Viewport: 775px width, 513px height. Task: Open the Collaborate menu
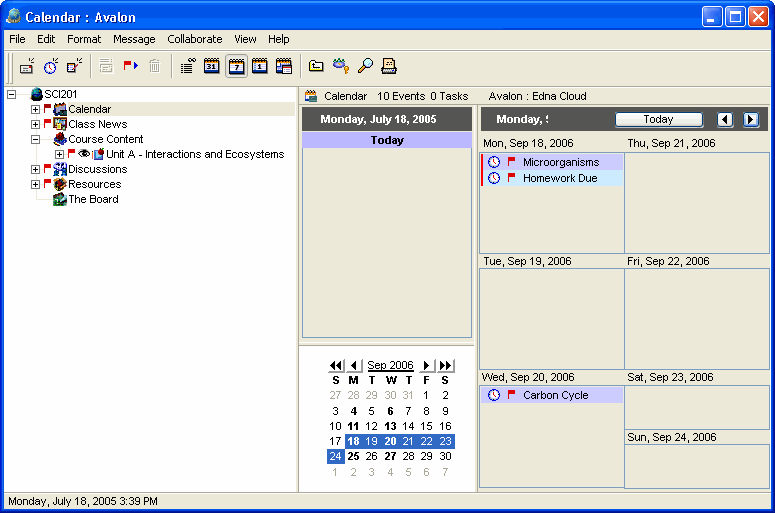[x=194, y=39]
